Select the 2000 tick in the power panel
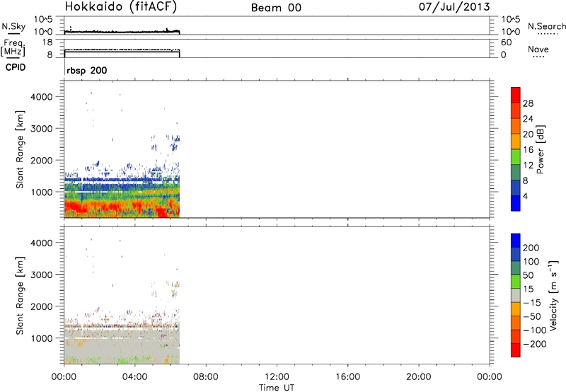Screen dimensions: 566x392 (x=41, y=160)
